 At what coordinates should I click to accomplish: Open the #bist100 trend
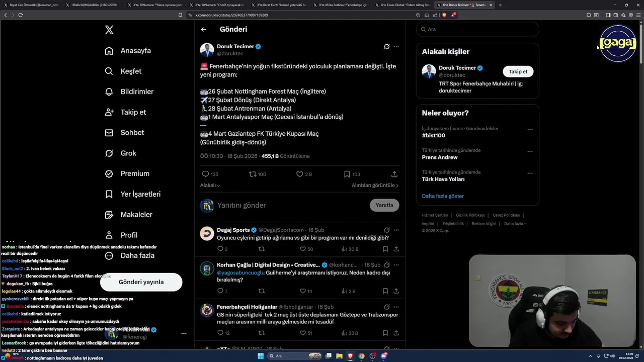433,135
